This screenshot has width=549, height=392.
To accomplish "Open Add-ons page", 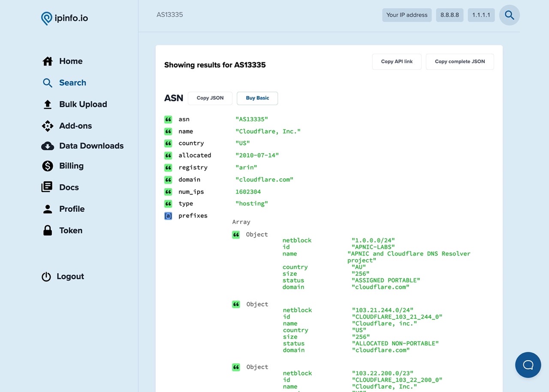I will point(75,126).
